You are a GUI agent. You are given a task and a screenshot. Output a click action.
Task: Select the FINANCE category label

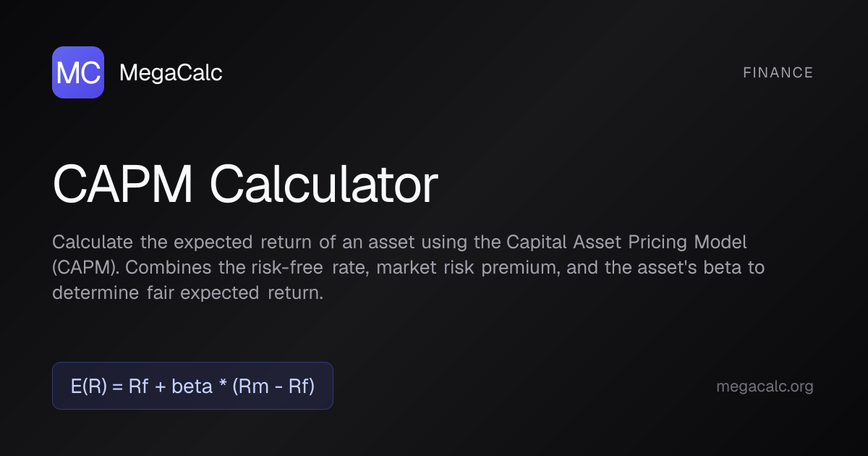778,72
